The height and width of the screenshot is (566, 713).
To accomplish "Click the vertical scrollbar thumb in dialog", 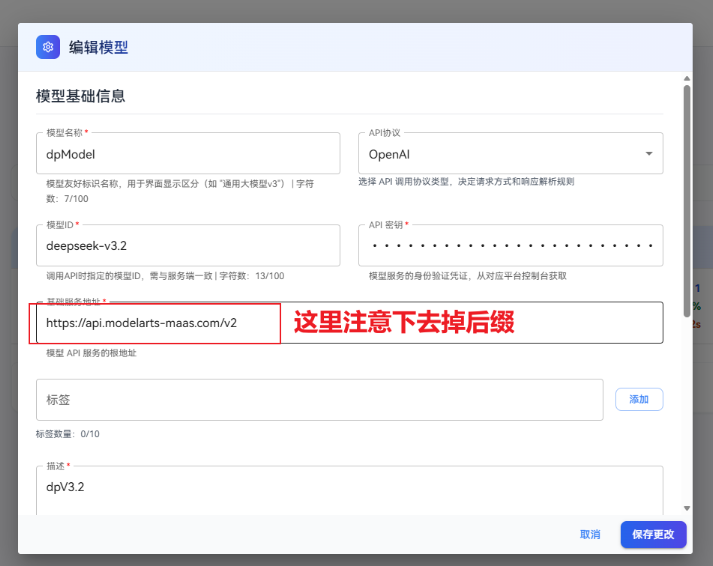I will (687, 200).
